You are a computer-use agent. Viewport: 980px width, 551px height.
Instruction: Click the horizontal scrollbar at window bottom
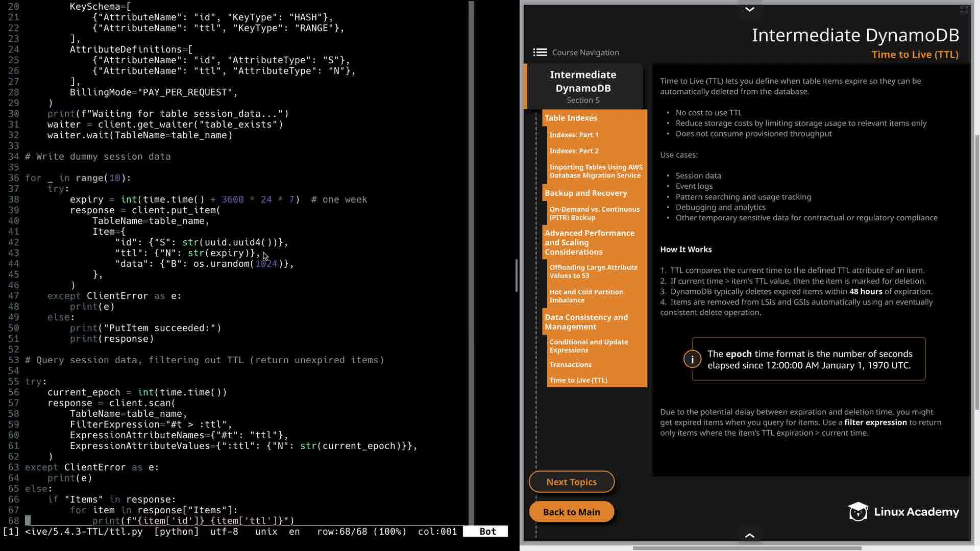coord(747,548)
